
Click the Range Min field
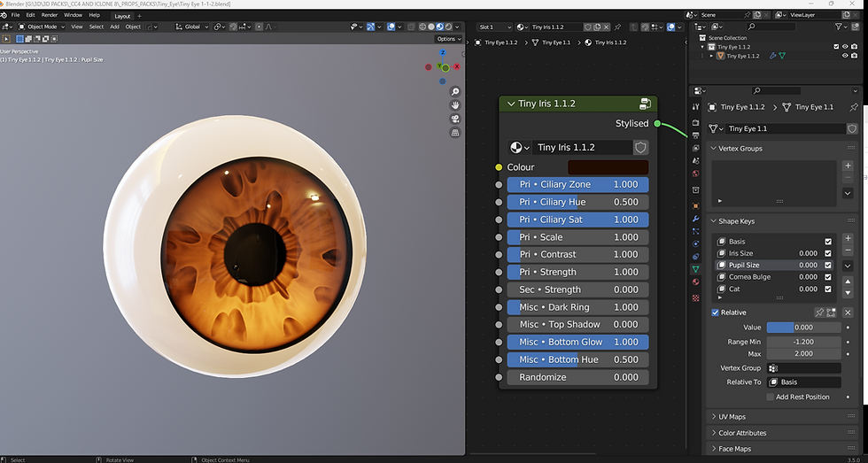804,342
